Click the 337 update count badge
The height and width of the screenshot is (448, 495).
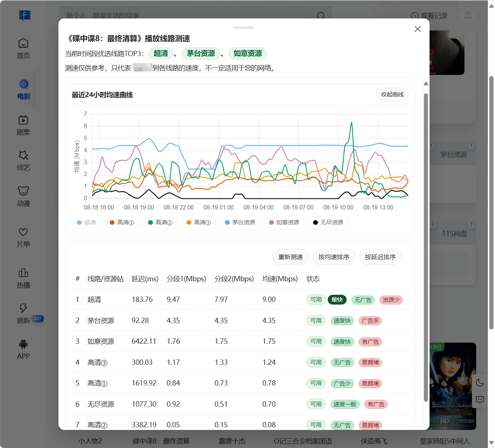point(38,318)
